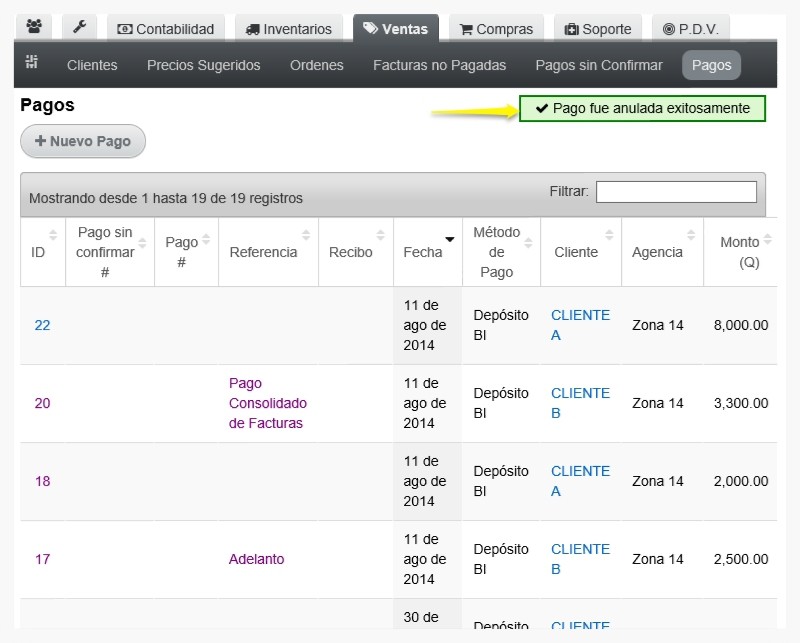This screenshot has width=800, height=643.
Task: Switch to Contabilidad tab
Action: (166, 29)
